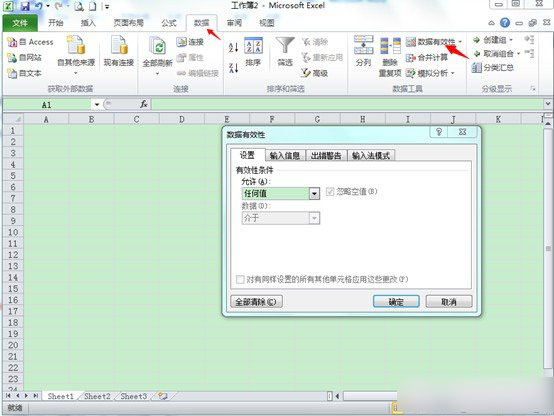
Task: Open existing connections (现有连接)
Action: point(119,51)
